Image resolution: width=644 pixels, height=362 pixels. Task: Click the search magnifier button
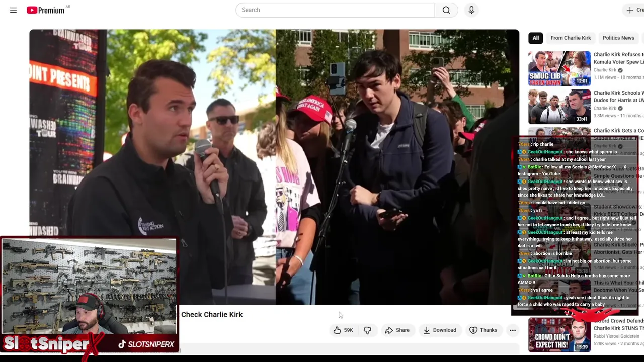point(446,10)
